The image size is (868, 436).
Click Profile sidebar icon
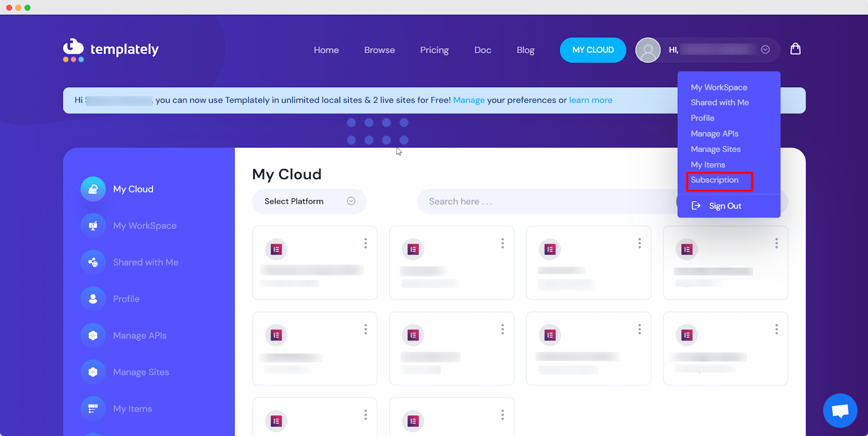coord(93,299)
